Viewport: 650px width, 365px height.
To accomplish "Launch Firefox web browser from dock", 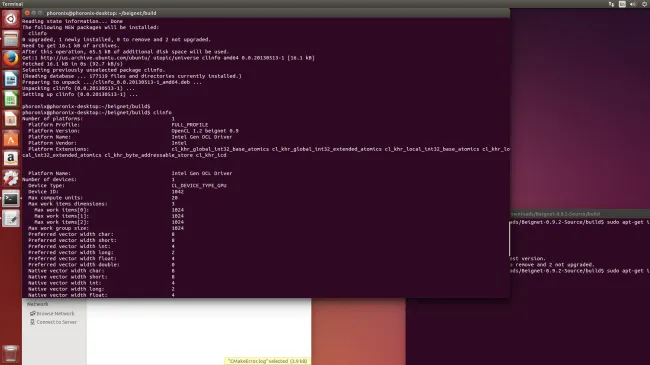I will (11, 59).
